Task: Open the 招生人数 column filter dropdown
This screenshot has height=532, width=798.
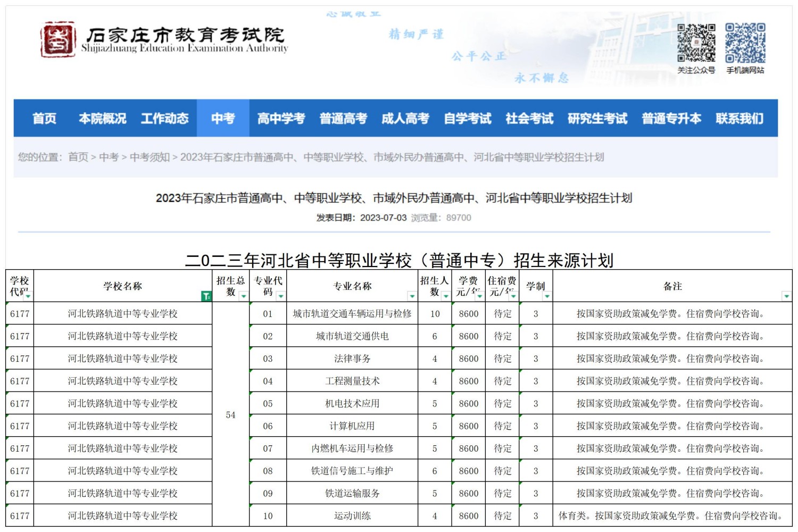Action: click(x=446, y=296)
